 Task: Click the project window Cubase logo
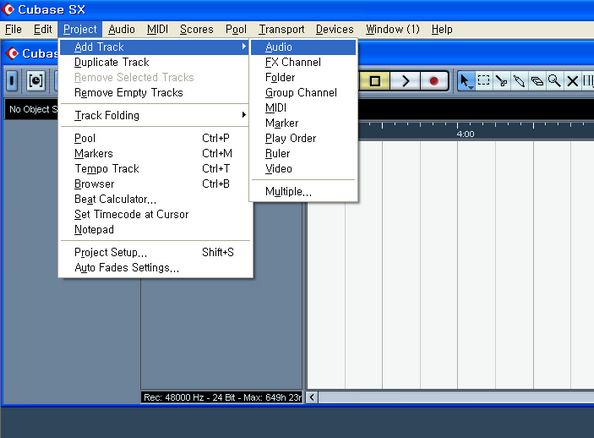click(x=12, y=53)
